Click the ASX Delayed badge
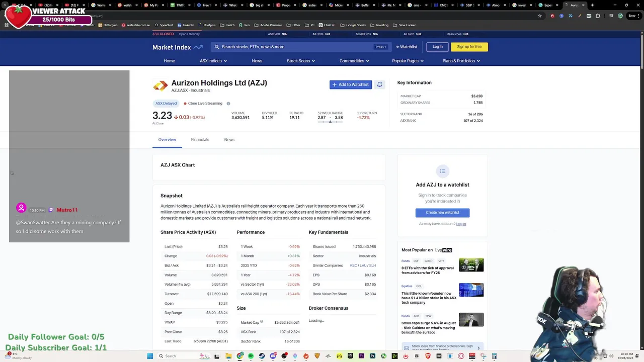Image resolution: width=644 pixels, height=362 pixels. 166,104
